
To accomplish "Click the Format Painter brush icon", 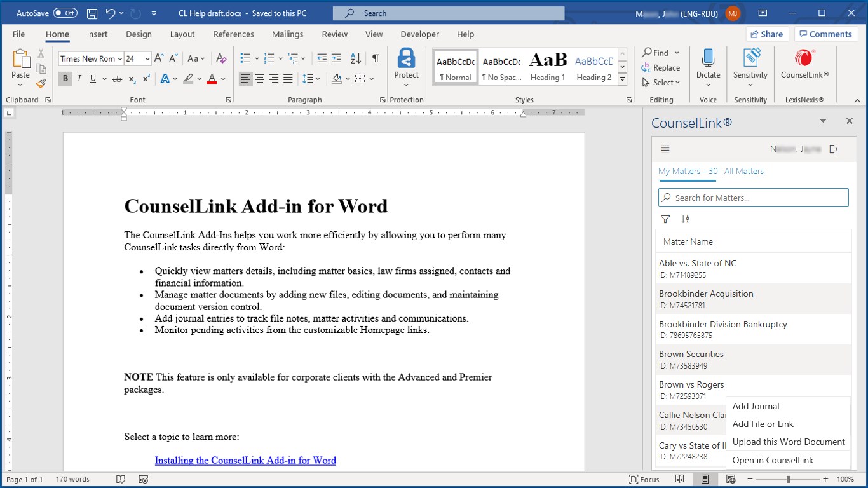I will pyautogui.click(x=41, y=83).
